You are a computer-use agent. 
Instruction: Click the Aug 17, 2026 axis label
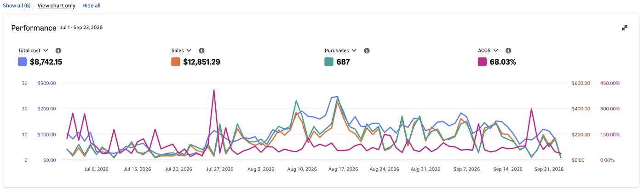[343, 169]
